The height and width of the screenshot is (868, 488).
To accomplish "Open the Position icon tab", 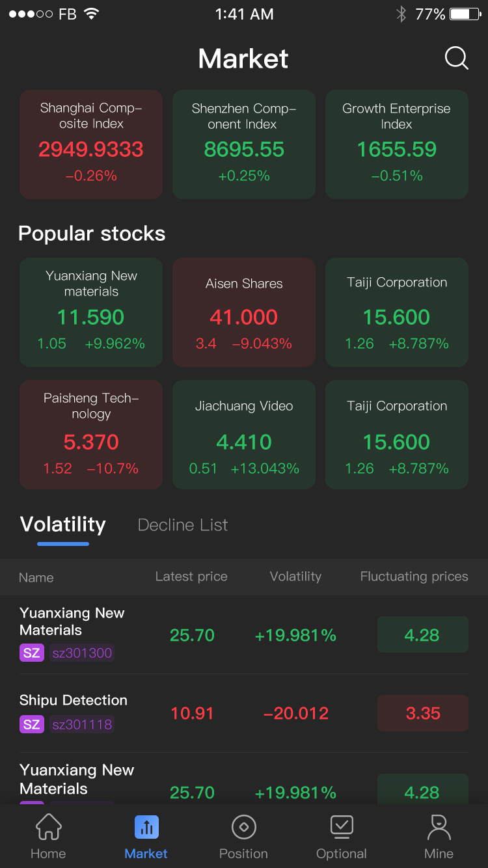I will pyautogui.click(x=244, y=828).
